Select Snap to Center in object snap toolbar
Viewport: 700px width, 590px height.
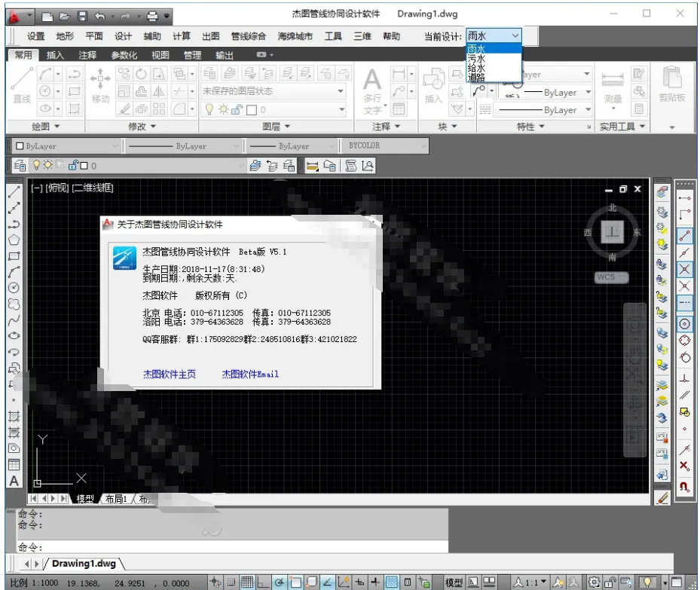point(684,324)
